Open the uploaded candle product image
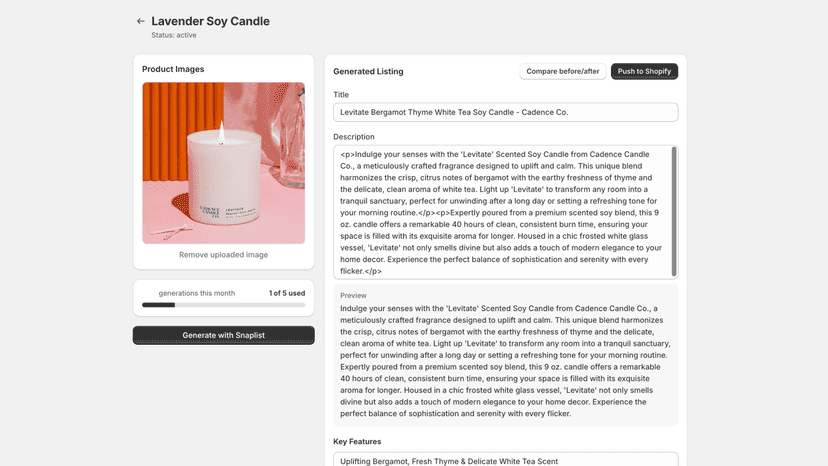This screenshot has width=828, height=466. tap(223, 163)
